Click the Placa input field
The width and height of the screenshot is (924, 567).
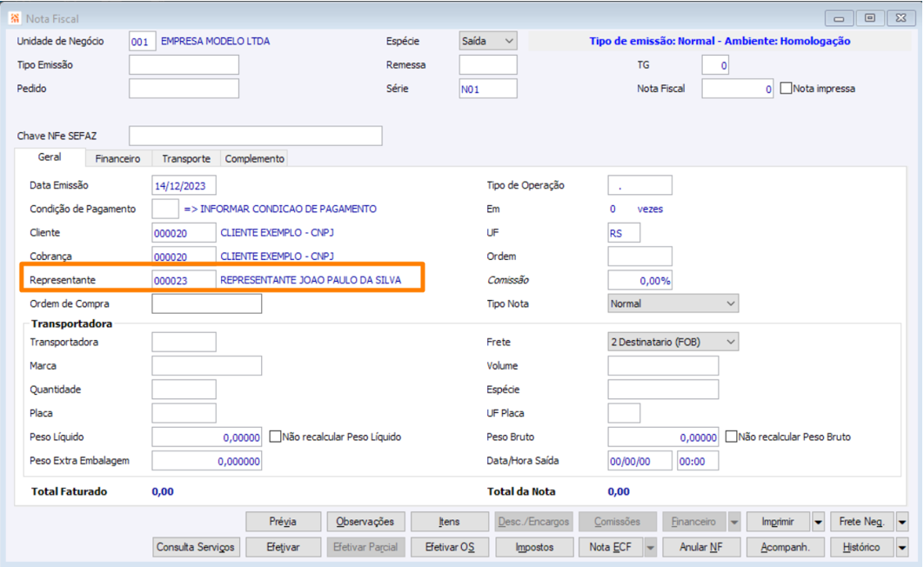tap(184, 413)
